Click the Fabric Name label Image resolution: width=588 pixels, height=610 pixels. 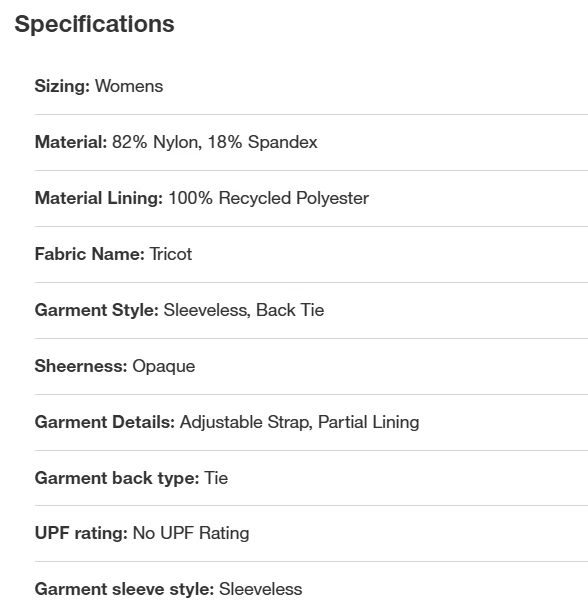pos(90,254)
